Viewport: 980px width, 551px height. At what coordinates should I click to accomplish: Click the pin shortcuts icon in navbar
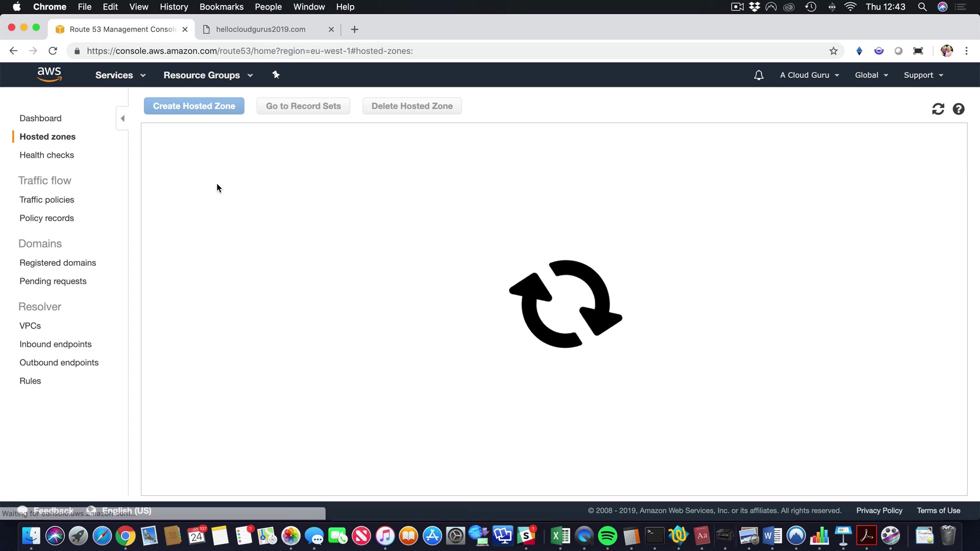(276, 75)
